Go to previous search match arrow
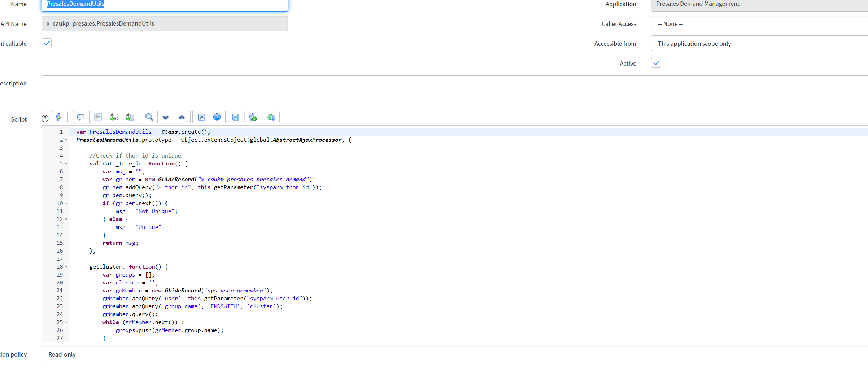The height and width of the screenshot is (371, 868). [182, 117]
